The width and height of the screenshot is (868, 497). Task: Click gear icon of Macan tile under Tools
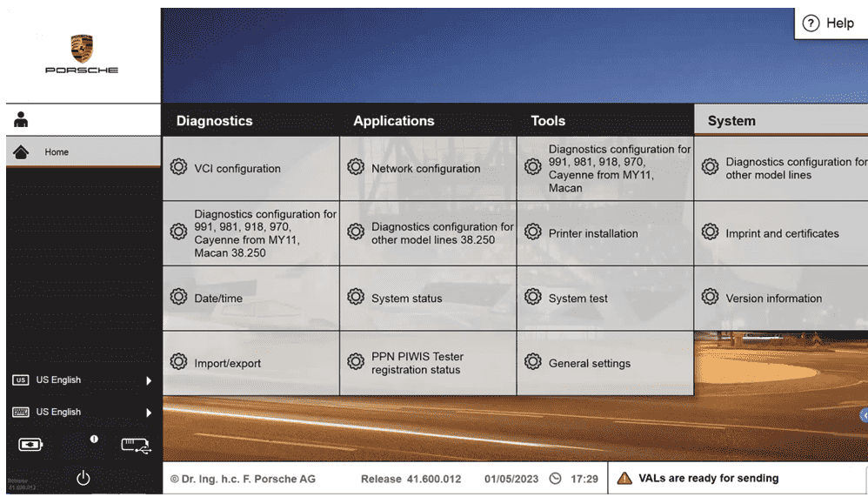tap(532, 167)
